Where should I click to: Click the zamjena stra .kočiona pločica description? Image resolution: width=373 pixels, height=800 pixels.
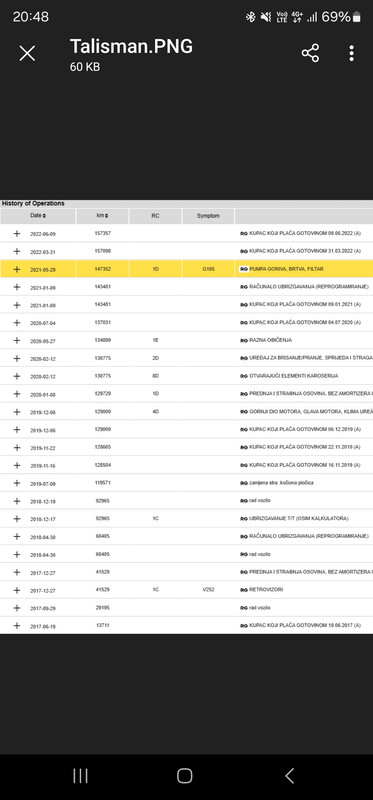pyautogui.click(x=281, y=483)
